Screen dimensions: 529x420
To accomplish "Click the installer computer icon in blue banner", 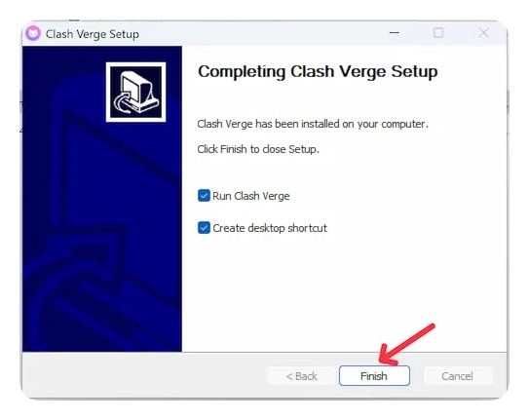I will 135,92.
